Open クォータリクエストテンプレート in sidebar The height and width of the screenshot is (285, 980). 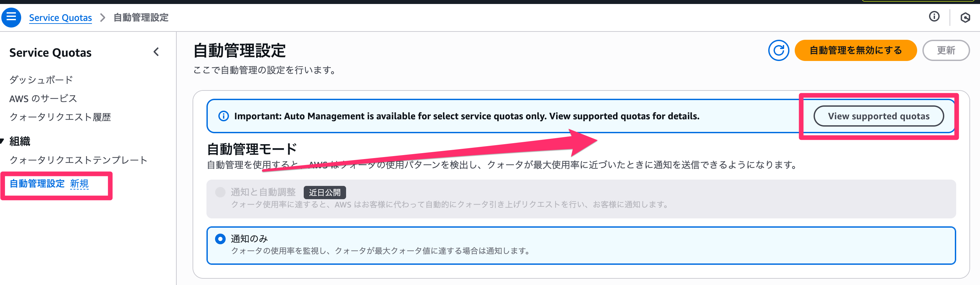coord(78,160)
